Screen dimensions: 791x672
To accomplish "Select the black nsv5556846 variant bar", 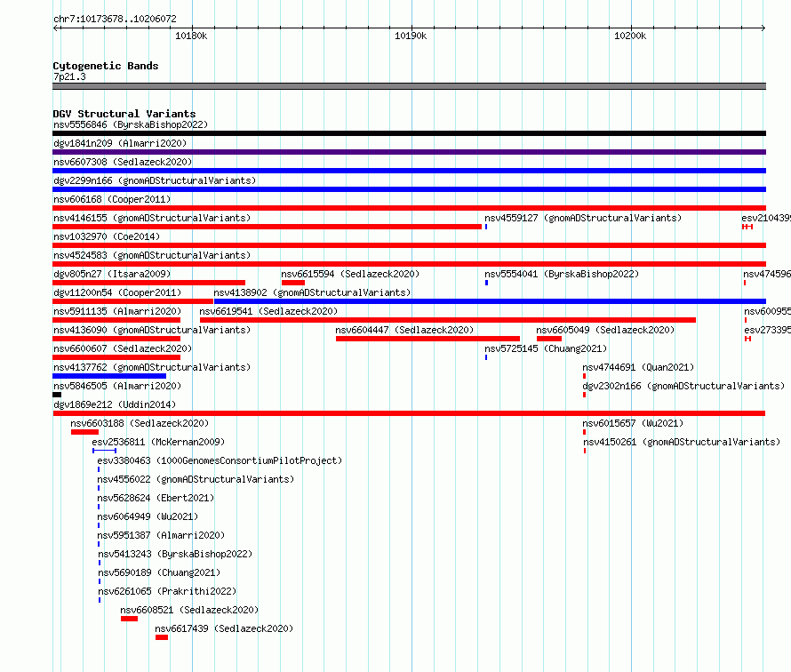I will pos(409,133).
